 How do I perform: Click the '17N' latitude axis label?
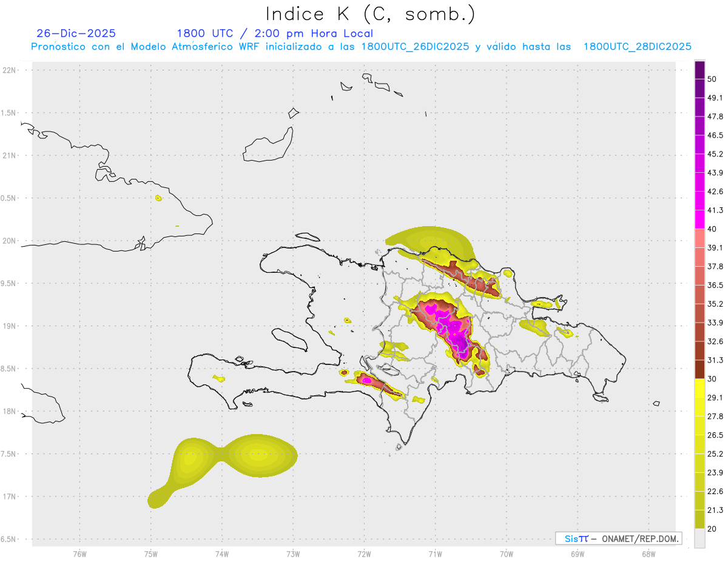10,497
